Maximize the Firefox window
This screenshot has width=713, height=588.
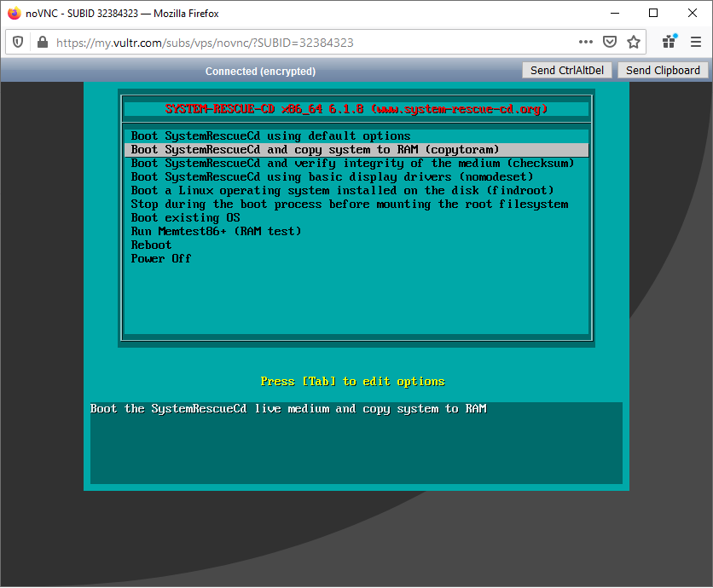pos(653,13)
